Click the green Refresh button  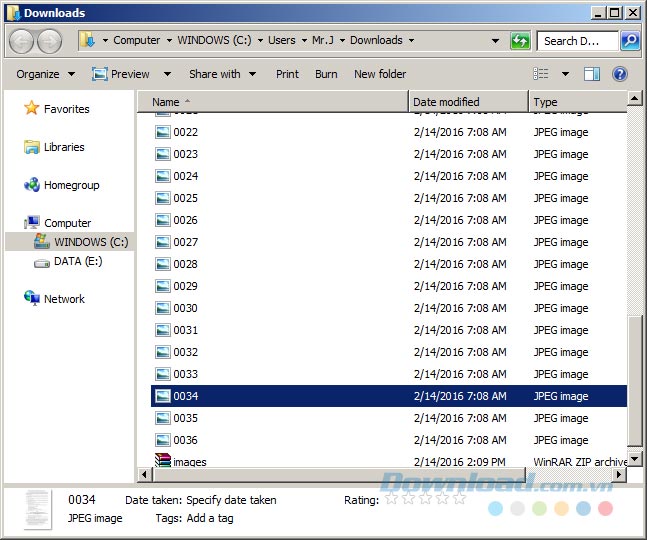tap(520, 41)
